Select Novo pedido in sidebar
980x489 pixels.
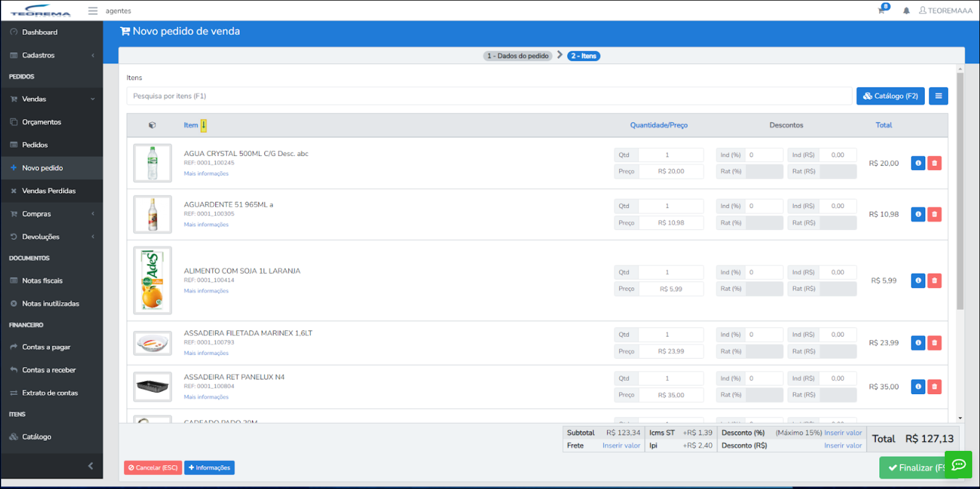tap(51, 168)
